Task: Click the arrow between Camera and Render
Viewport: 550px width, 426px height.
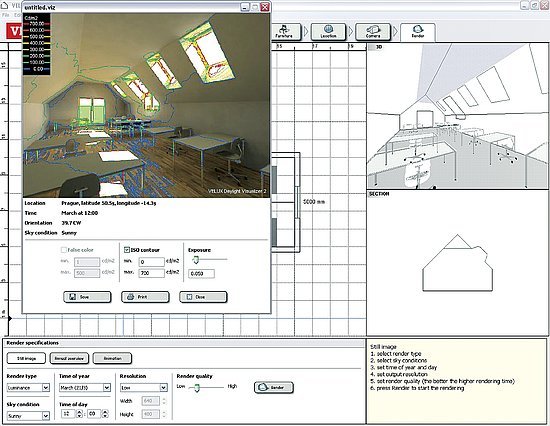Action: (395, 32)
